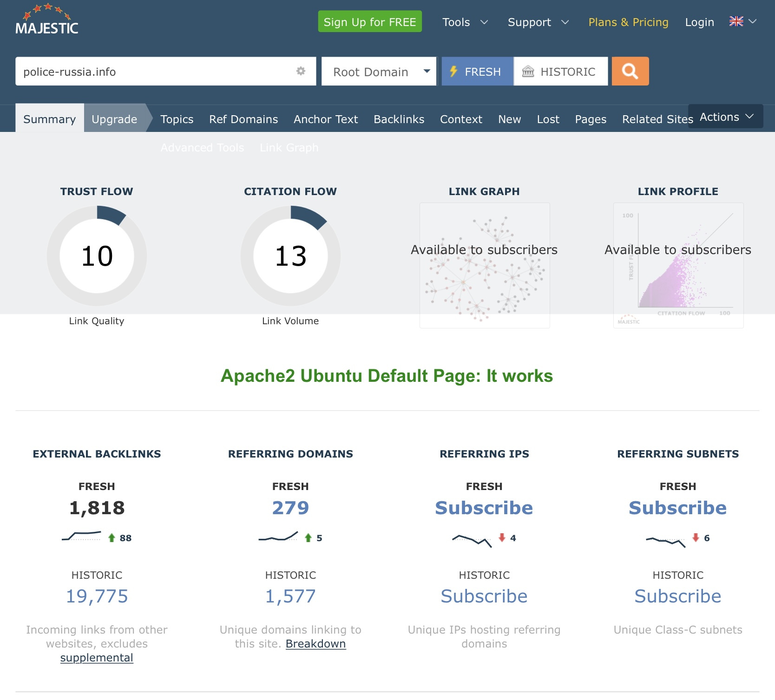Click Referring IPs fresh Subscribe link
775x700 pixels.
coord(484,508)
